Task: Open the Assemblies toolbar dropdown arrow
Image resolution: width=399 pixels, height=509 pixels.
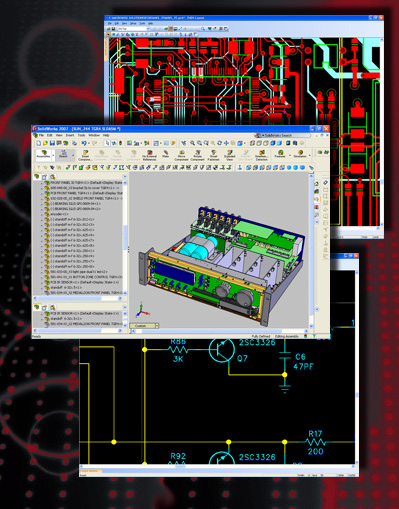Action: click(53, 156)
